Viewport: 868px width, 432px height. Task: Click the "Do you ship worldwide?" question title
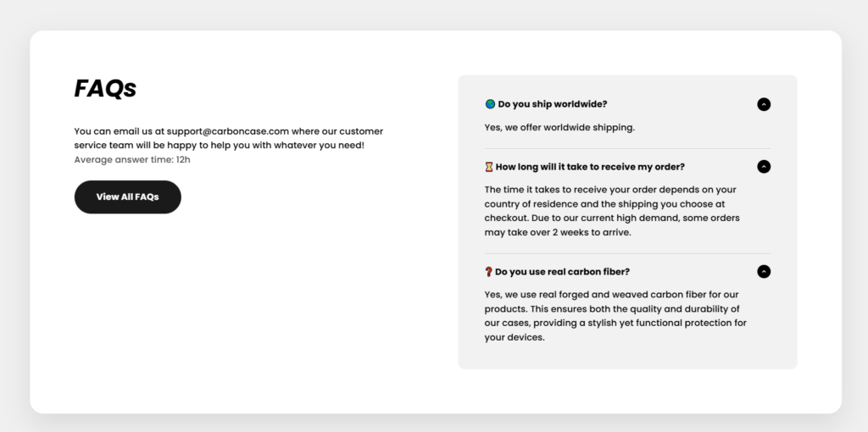553,104
